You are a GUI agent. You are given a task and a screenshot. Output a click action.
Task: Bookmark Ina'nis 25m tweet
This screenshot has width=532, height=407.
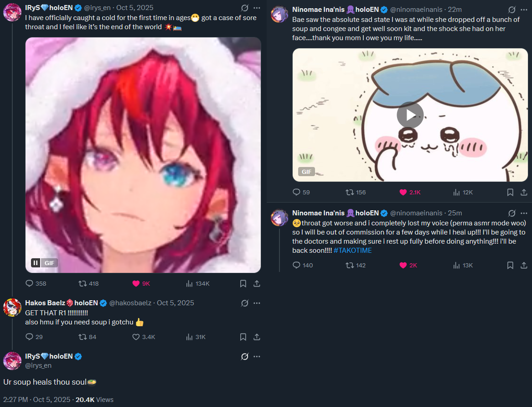coord(510,265)
